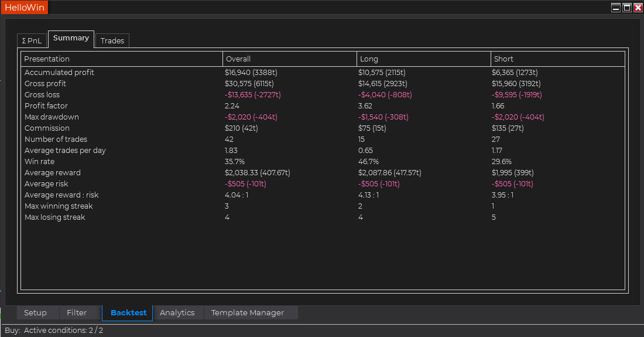Click the Short column header
The height and width of the screenshot is (337, 644).
[503, 59]
